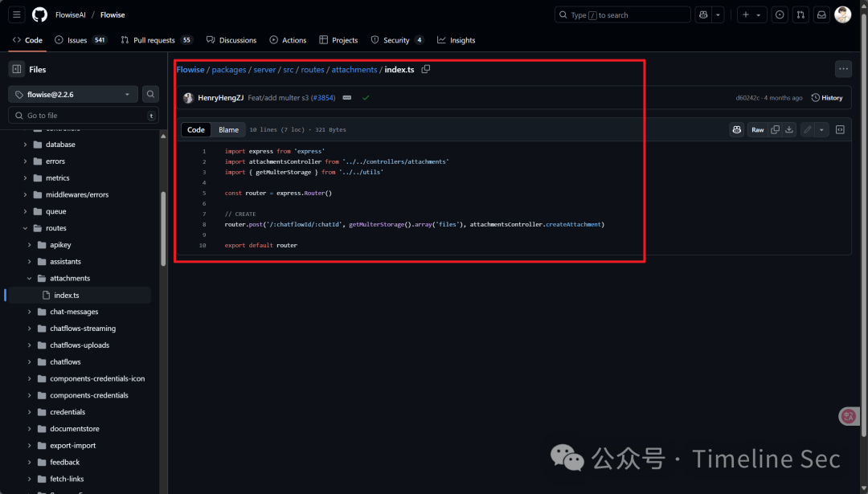Select the Blame view toggle
Screen dimensions: 868x494
228,129
